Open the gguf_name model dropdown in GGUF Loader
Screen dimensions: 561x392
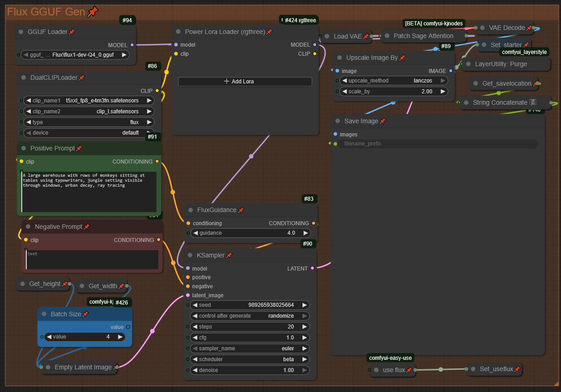pos(76,55)
